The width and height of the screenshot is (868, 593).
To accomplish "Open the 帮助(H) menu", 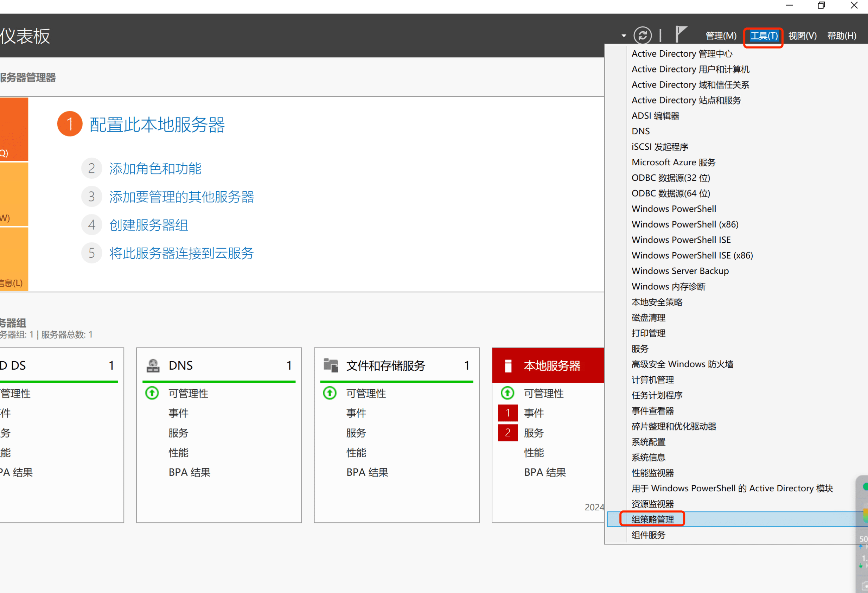I will [842, 36].
